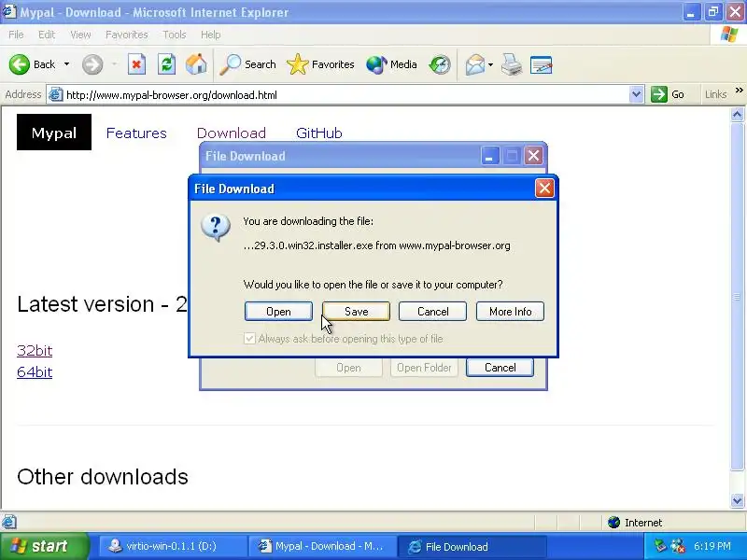Viewport: 747px width, 560px height.
Task: Click the 'Latest version' heading text
Action: tap(102, 304)
